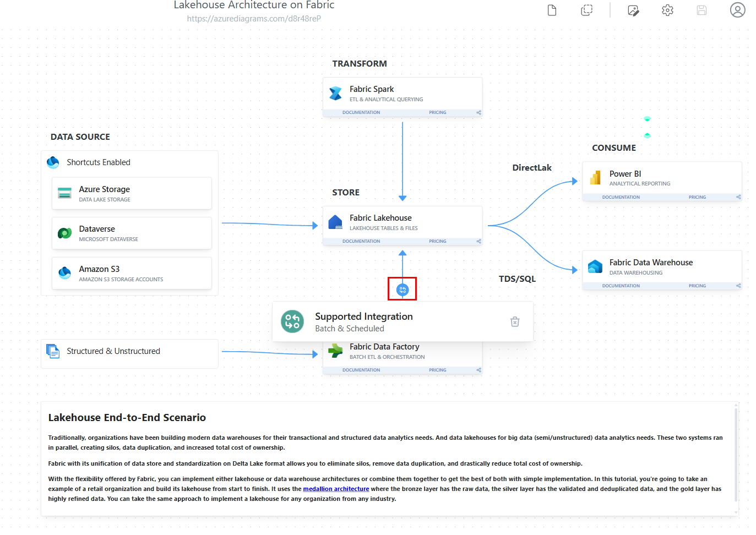Select the Azure Storage node
Screen dimensions: 756x535
point(132,194)
